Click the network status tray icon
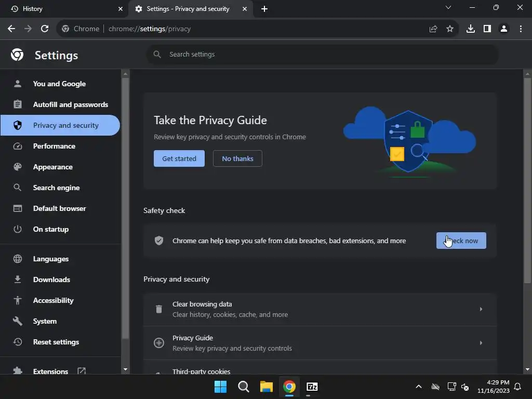The height and width of the screenshot is (399, 532). point(451,387)
